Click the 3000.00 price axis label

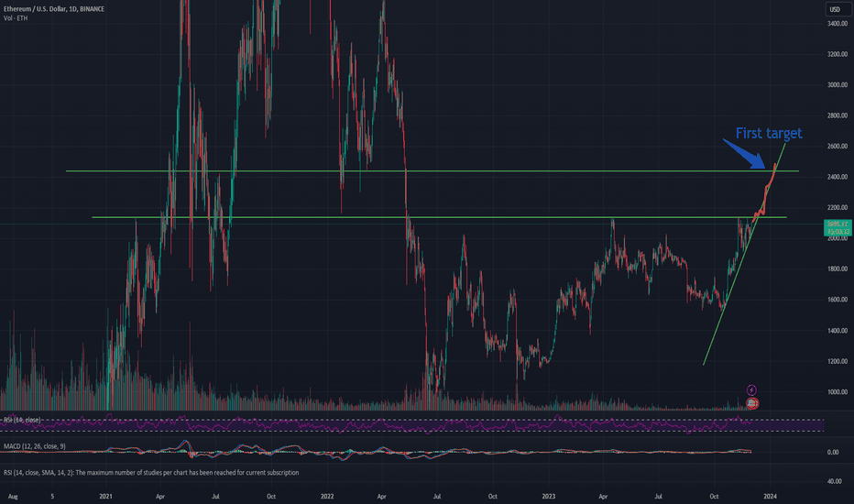pyautogui.click(x=838, y=85)
